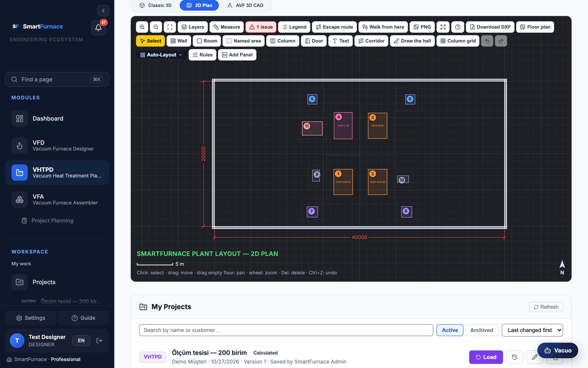This screenshot has height=368, width=588.
Task: Click the fit-to-view frame icon
Action: pos(170,27)
